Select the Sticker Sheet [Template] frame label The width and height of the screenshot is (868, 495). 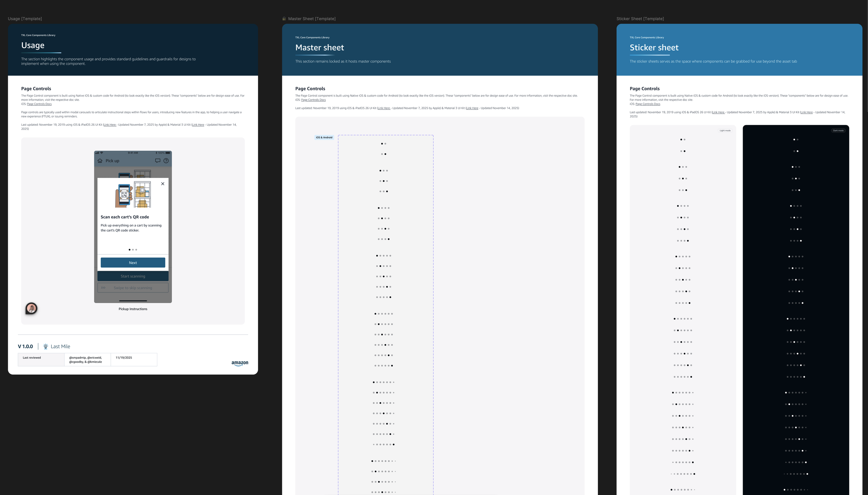click(x=640, y=19)
